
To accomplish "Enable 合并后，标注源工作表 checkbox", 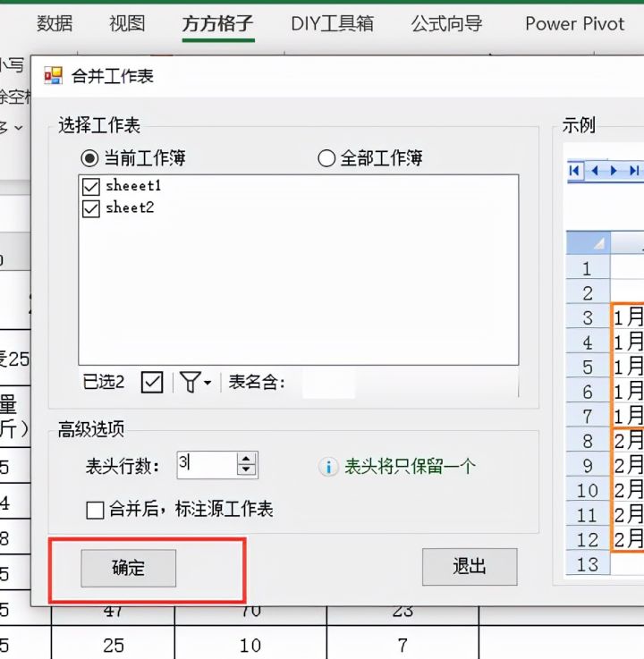I will tap(95, 511).
